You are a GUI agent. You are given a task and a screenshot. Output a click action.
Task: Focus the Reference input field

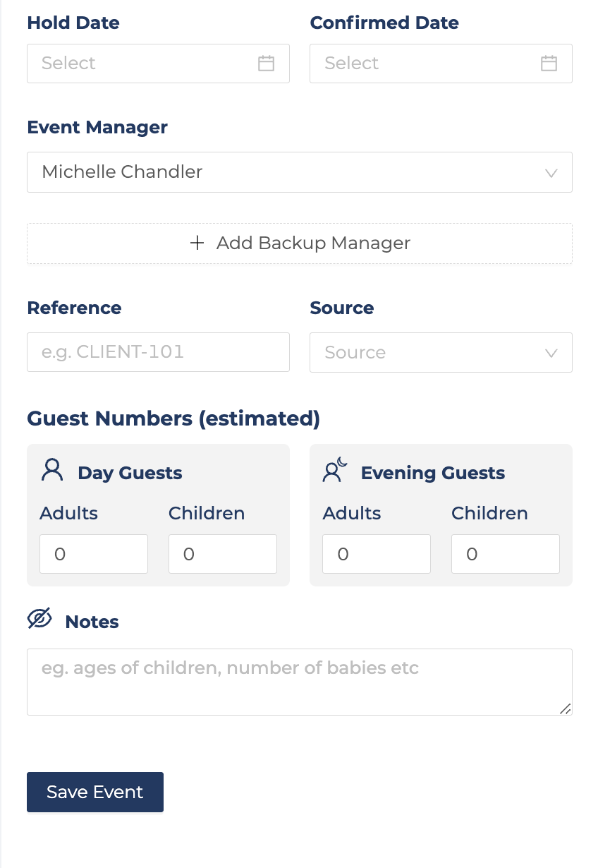(158, 352)
